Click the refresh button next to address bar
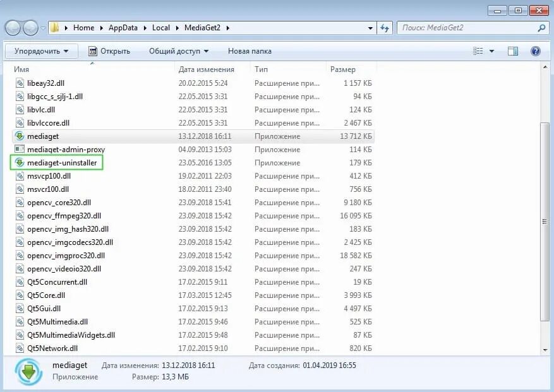554x392 pixels. coord(385,28)
